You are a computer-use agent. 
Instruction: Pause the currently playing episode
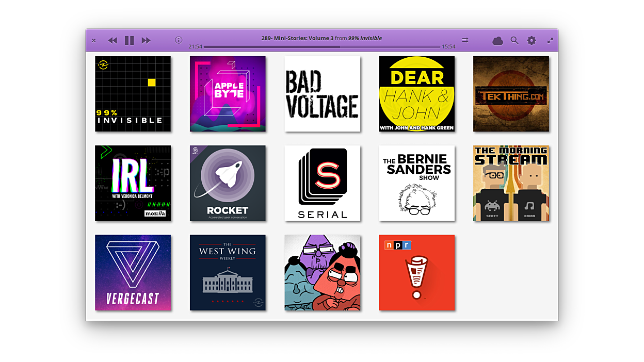129,40
